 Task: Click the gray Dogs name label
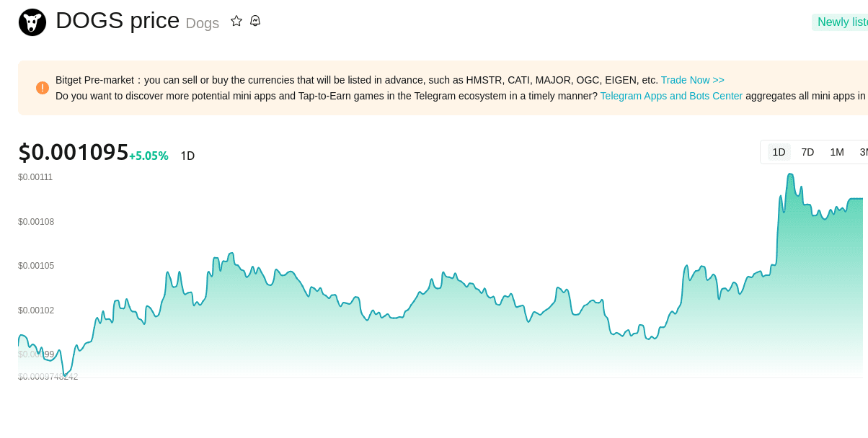203,23
